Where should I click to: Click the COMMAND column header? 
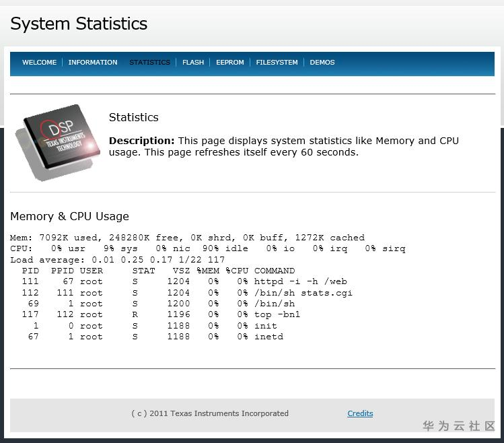pos(275,271)
